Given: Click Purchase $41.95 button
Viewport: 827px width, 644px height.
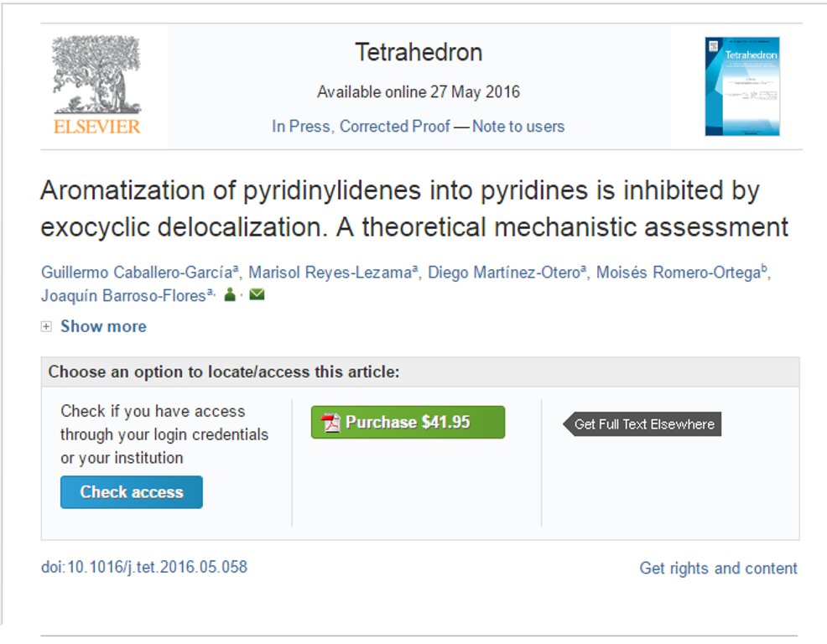Looking at the screenshot, I should click(408, 422).
